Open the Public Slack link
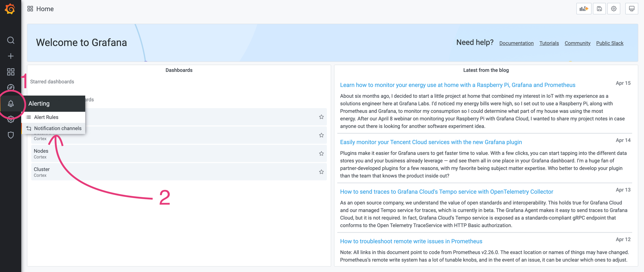 (610, 43)
